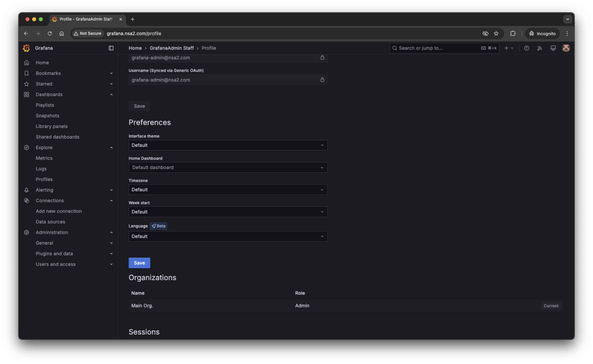
Task: Expand the Bookmarks section chevron
Action: click(111, 73)
